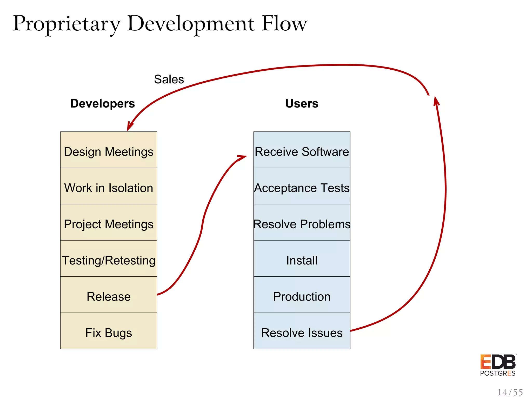
Task: Click the 'Acceptance Tests' box
Action: tap(302, 186)
